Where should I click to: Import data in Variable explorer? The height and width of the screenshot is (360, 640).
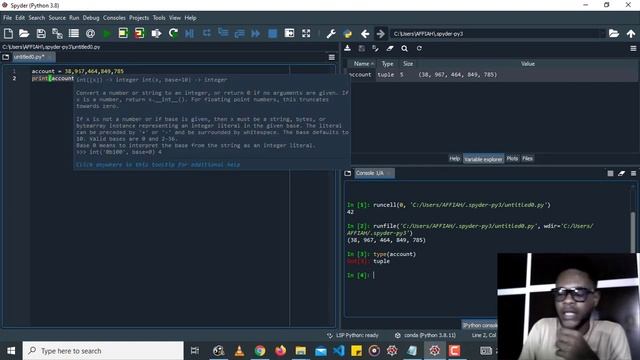347,48
